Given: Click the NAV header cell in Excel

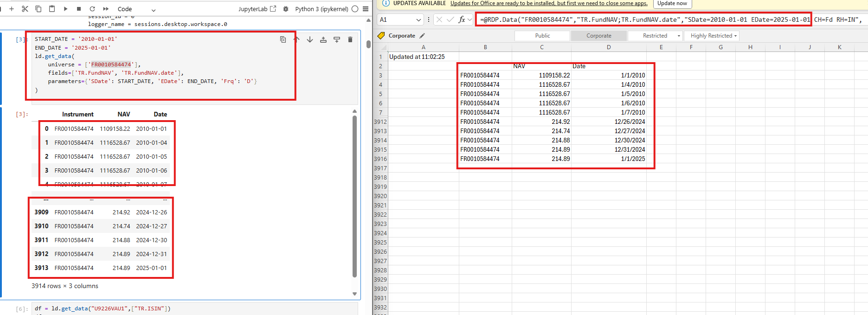Looking at the screenshot, I should pos(542,66).
